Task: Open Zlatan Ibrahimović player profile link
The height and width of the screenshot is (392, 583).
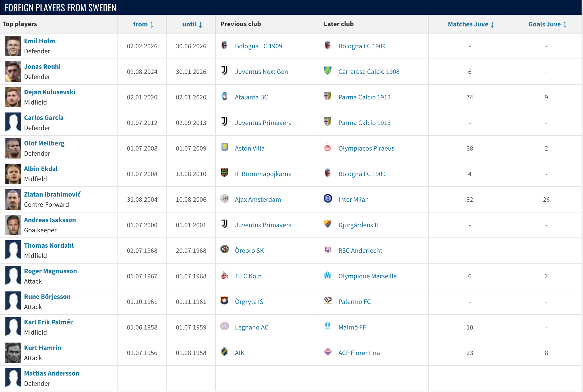Action: pyautogui.click(x=52, y=194)
